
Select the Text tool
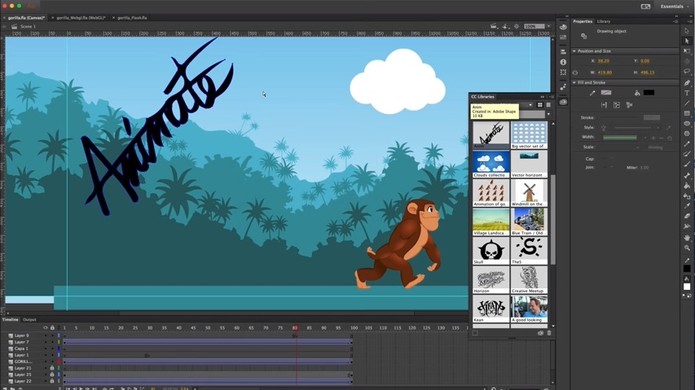(x=687, y=93)
